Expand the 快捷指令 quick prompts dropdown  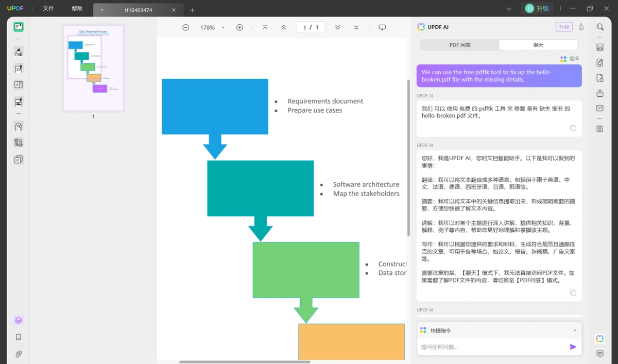(575, 331)
